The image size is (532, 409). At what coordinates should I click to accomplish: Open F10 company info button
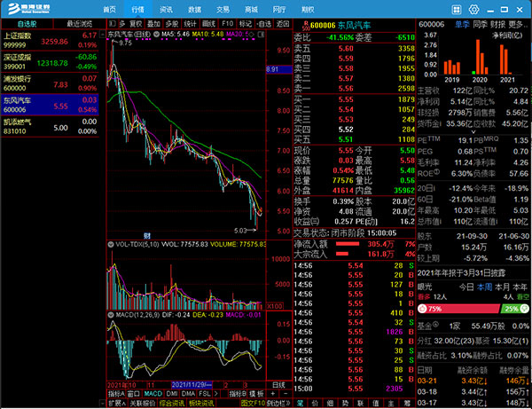[227, 23]
